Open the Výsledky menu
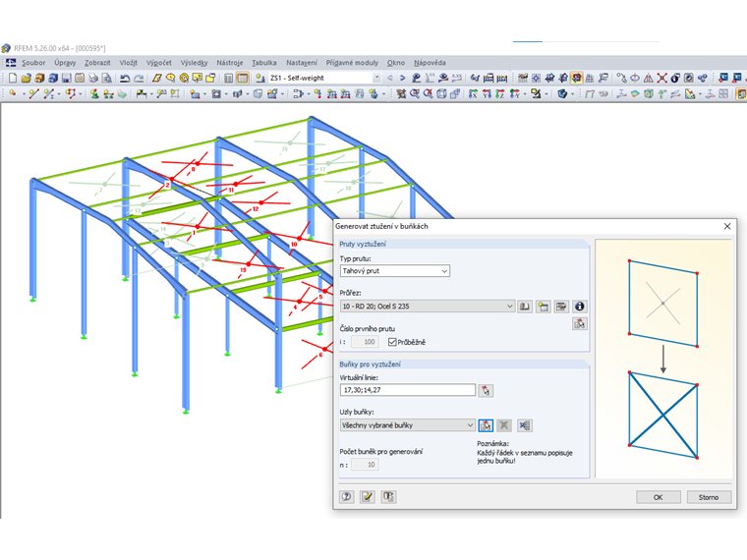747x560 pixels. [x=194, y=62]
